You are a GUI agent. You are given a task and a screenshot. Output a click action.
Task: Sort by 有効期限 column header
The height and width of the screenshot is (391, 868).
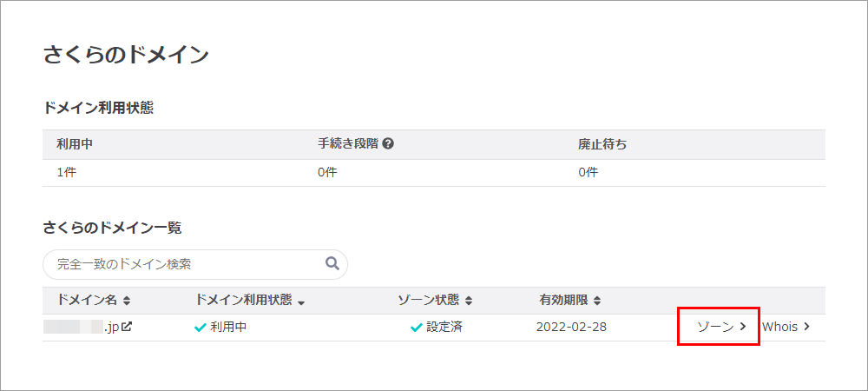click(x=570, y=300)
